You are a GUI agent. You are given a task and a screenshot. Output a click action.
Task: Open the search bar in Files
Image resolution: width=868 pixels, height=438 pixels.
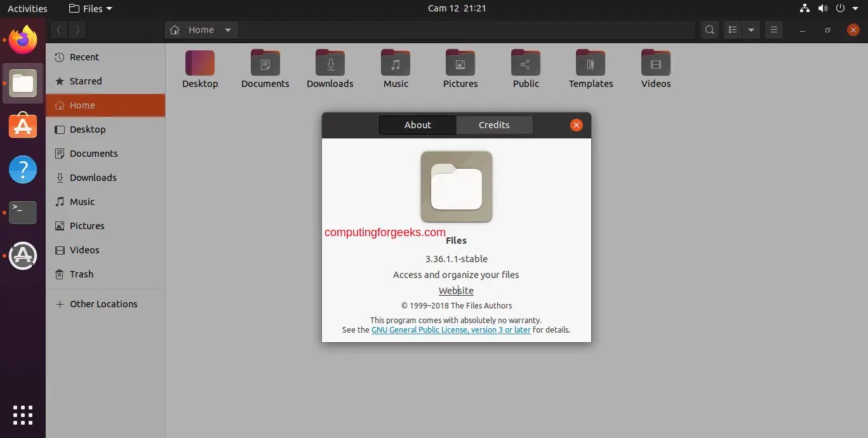pyautogui.click(x=709, y=29)
